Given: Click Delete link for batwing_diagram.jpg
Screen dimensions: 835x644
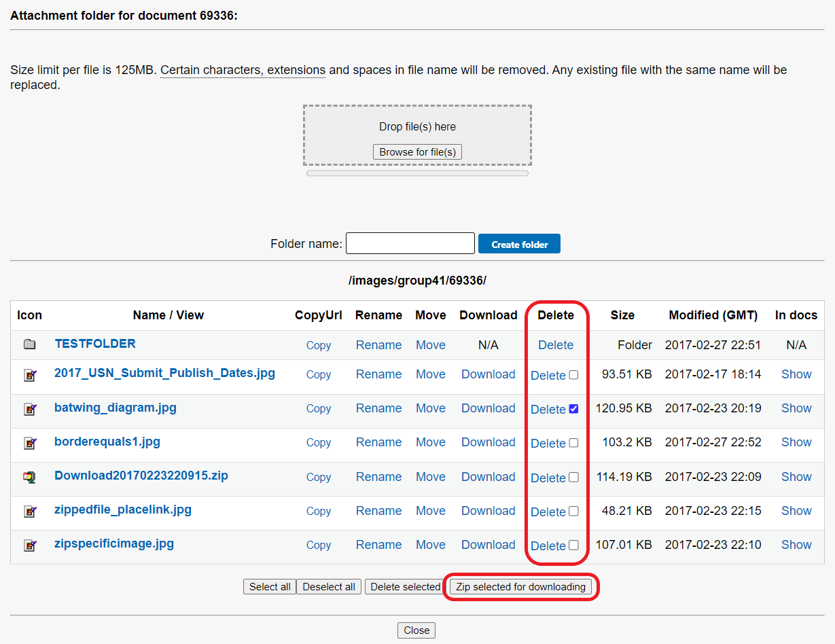Looking at the screenshot, I should click(x=548, y=410).
